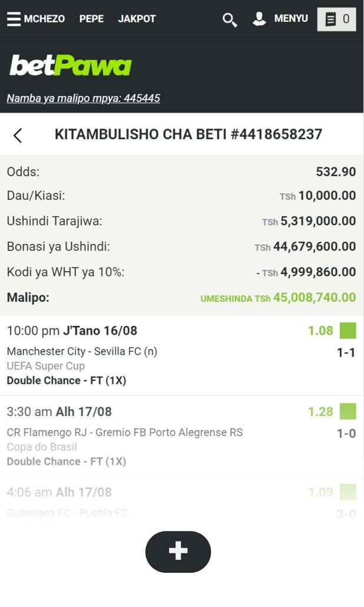Click green status square beside 1.28
Screen dimensions: 364x607
[x=348, y=411]
